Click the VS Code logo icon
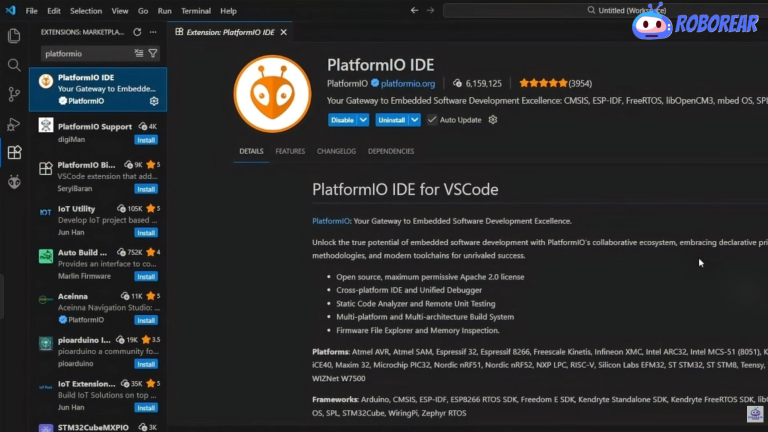The height and width of the screenshot is (432, 768). [x=10, y=10]
